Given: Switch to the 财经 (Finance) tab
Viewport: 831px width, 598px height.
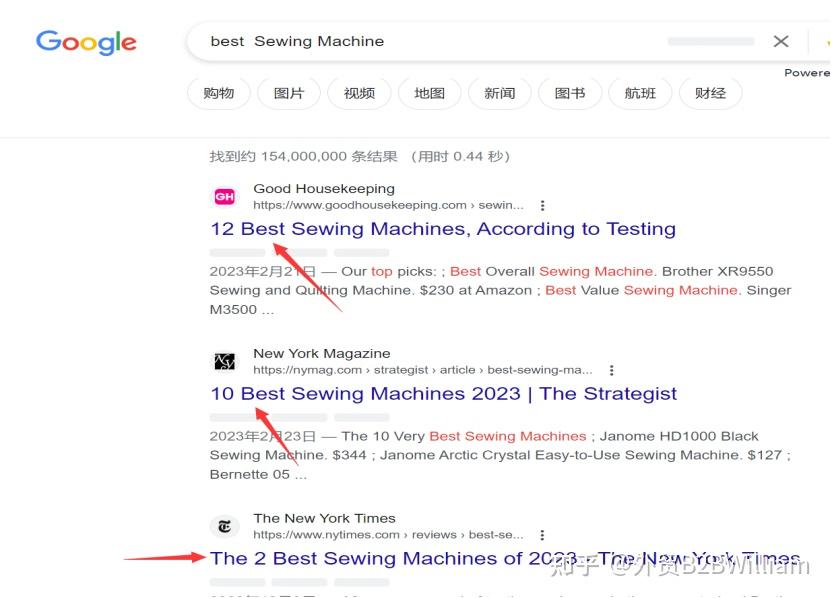Looking at the screenshot, I should (x=710, y=92).
